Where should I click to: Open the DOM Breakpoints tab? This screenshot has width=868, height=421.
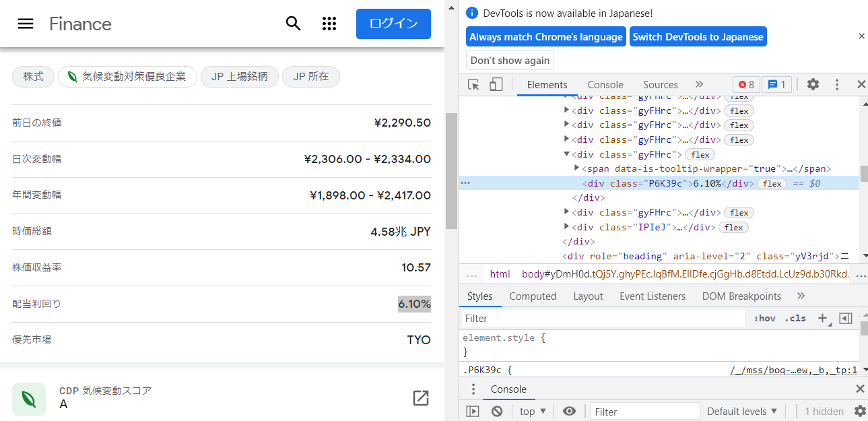pyautogui.click(x=741, y=296)
